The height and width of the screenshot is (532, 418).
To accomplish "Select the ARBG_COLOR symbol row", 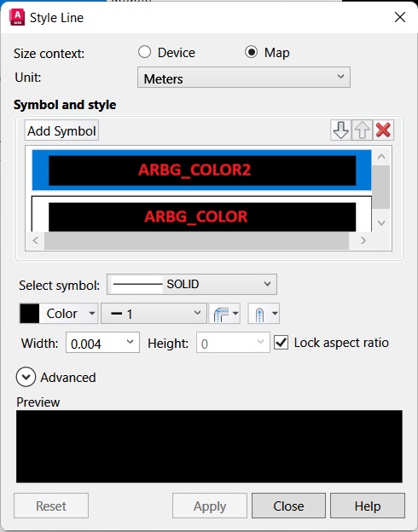I will [x=201, y=215].
